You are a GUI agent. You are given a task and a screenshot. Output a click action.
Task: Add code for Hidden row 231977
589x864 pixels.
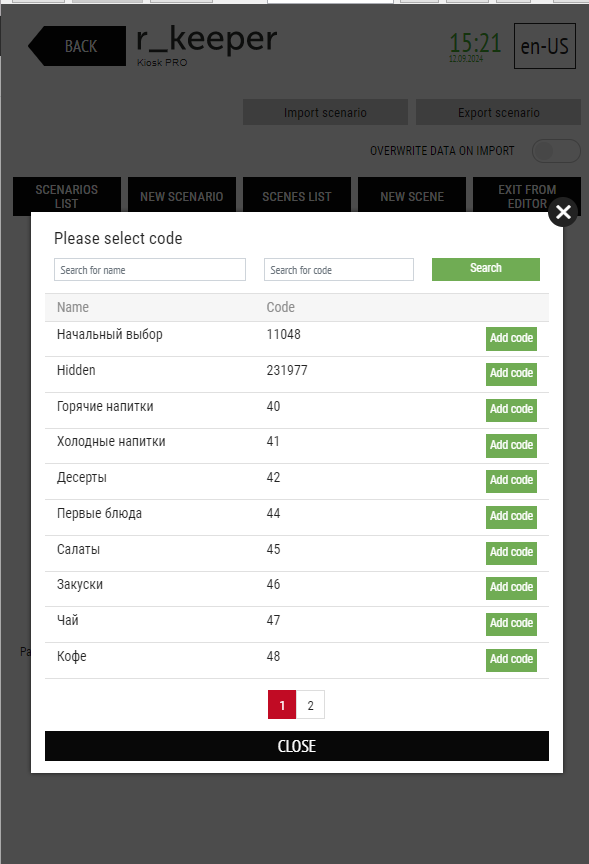(511, 374)
